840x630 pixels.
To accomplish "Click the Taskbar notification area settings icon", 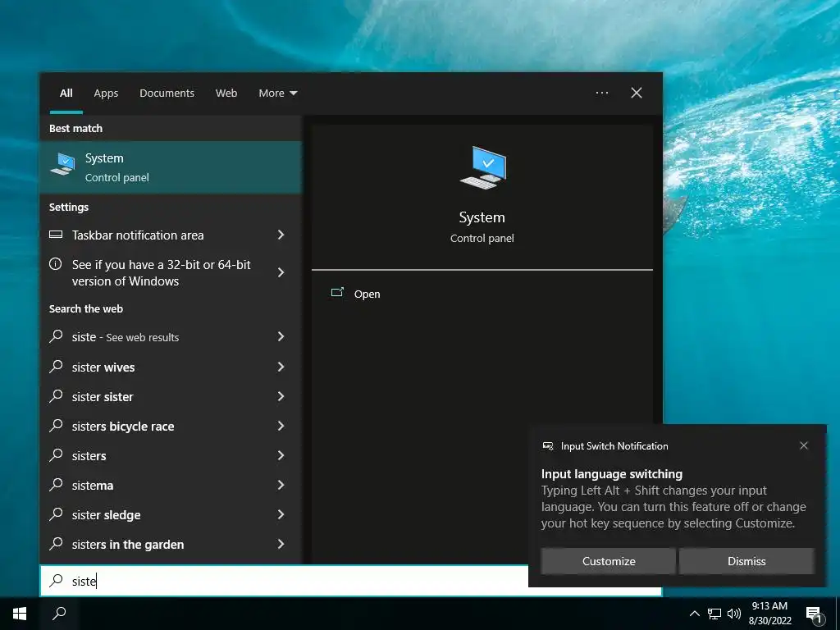I will (x=56, y=235).
